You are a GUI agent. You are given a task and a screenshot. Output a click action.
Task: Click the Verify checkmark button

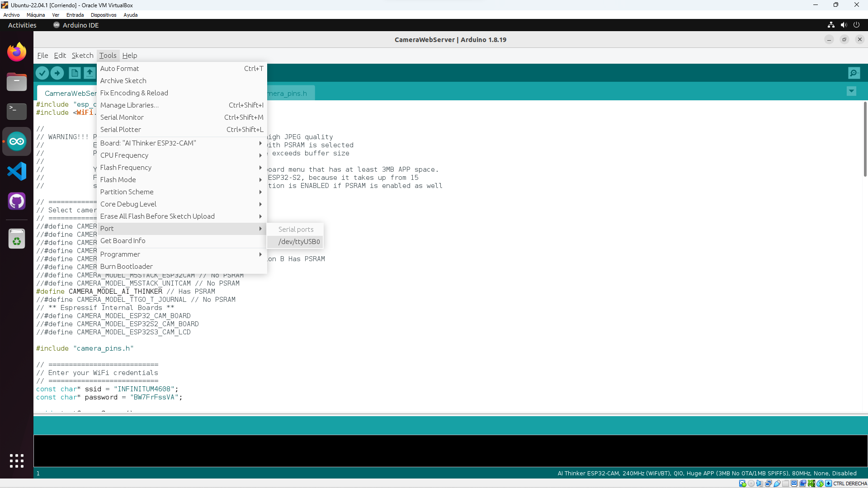(42, 73)
